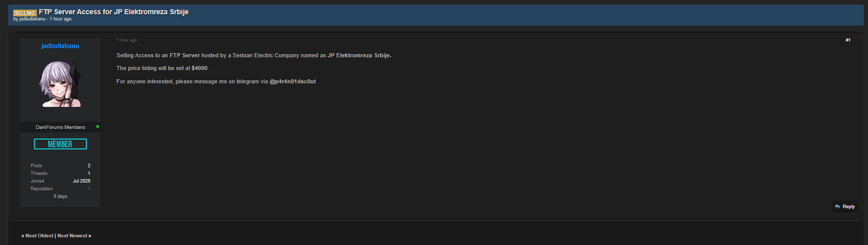Click the thread title FTP Server Access
Viewport: 868px width, 245px height.
click(113, 12)
